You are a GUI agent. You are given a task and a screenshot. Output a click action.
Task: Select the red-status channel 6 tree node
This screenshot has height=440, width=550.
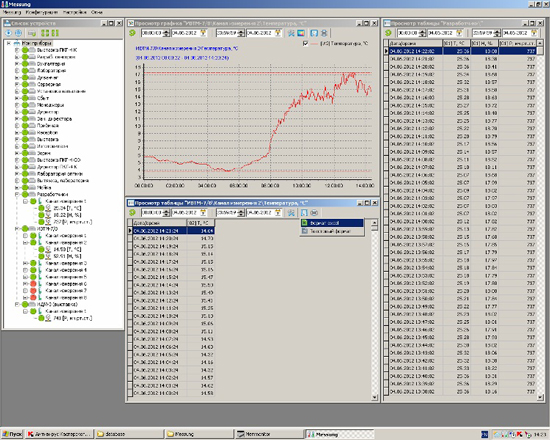click(x=66, y=284)
